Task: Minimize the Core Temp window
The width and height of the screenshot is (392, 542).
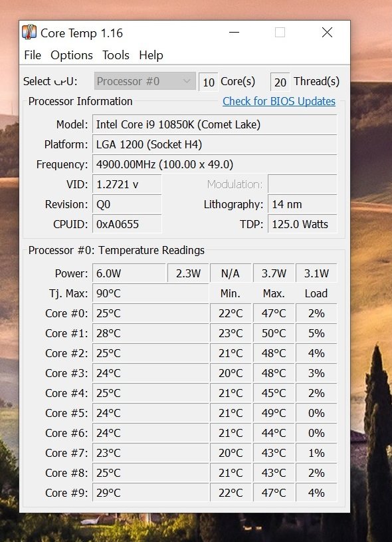Action: pos(234,33)
